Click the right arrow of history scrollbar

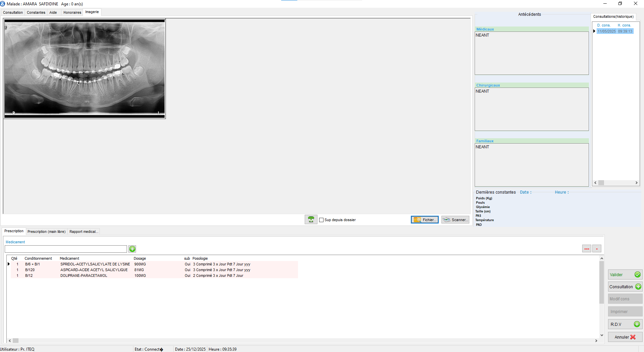[636, 183]
